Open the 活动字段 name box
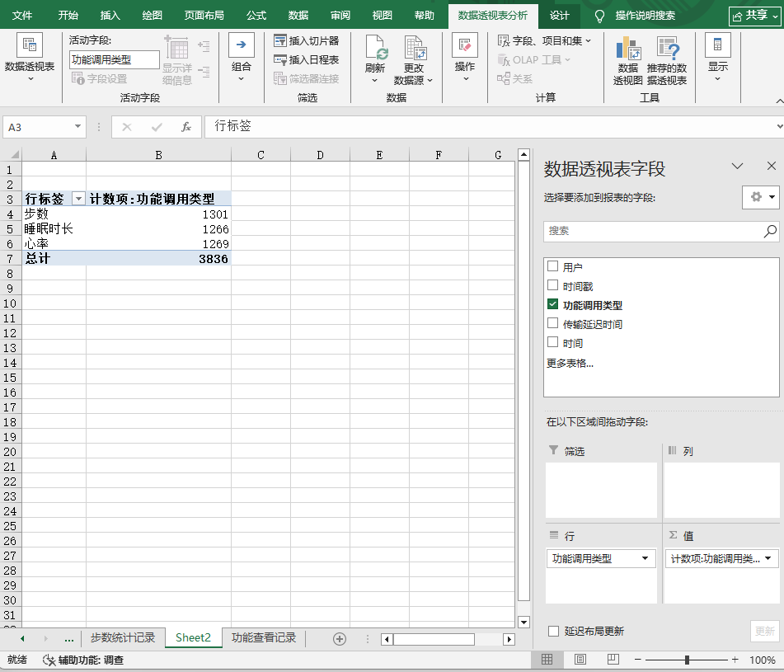This screenshot has width=784, height=672. tap(114, 60)
